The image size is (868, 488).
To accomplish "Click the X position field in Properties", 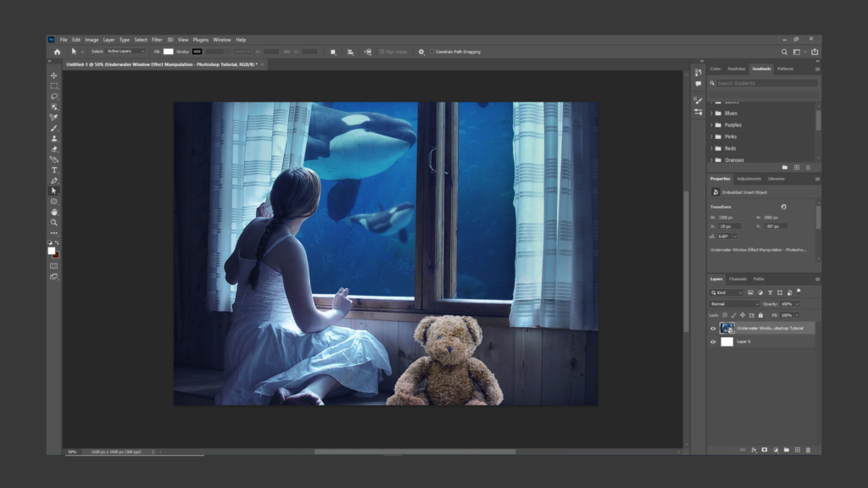I will [x=730, y=226].
